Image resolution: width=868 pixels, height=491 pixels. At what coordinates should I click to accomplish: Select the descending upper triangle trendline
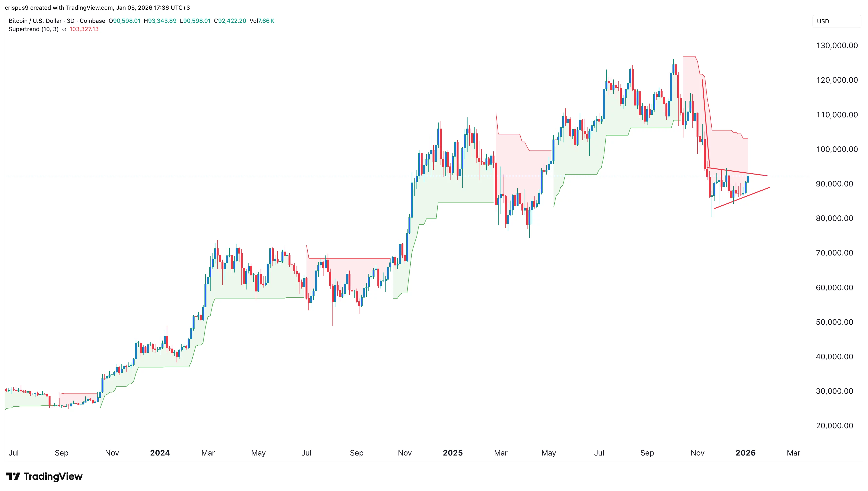[738, 172]
